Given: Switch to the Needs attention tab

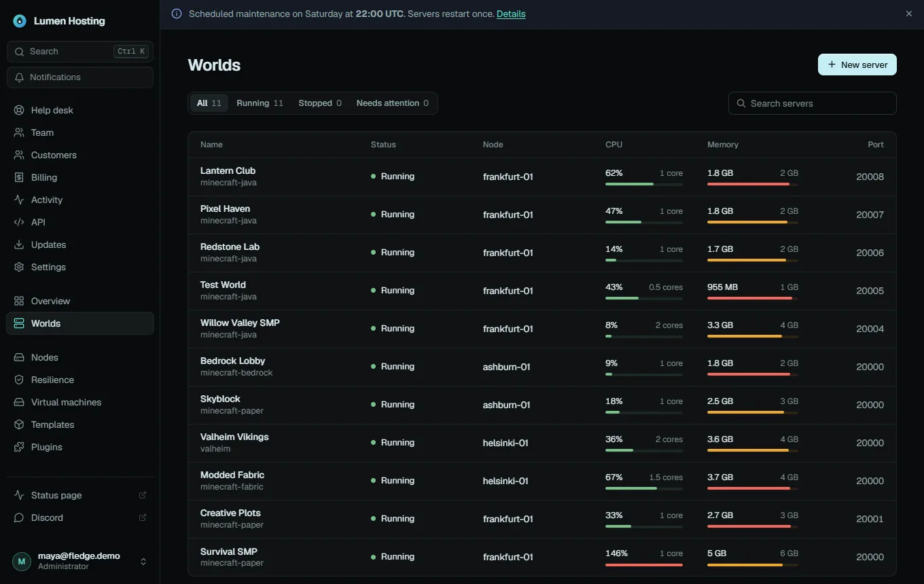Looking at the screenshot, I should pos(393,103).
